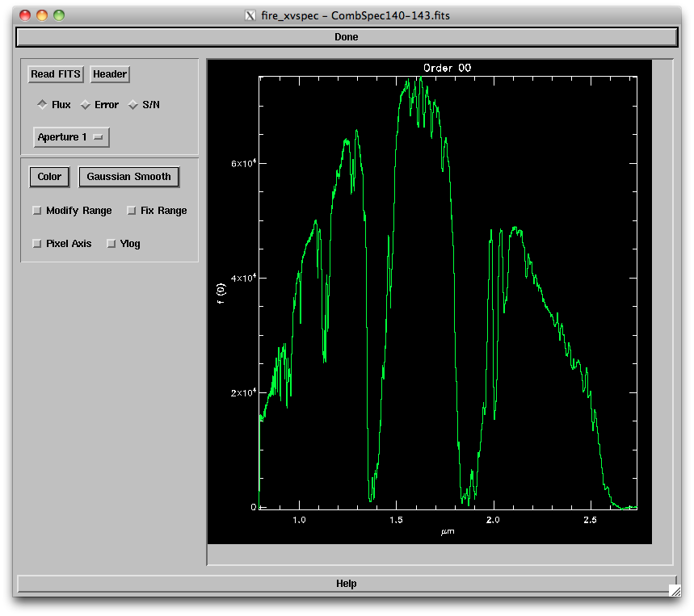694x616 pixels.
Task: Click the green zoom window button
Action: pyautogui.click(x=59, y=15)
